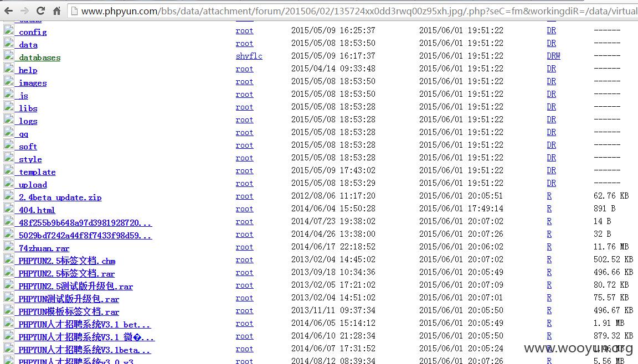Open the PHPYUN2.5标签文档.chm link
Screen dimensions: 638x364
pyautogui.click(x=67, y=261)
